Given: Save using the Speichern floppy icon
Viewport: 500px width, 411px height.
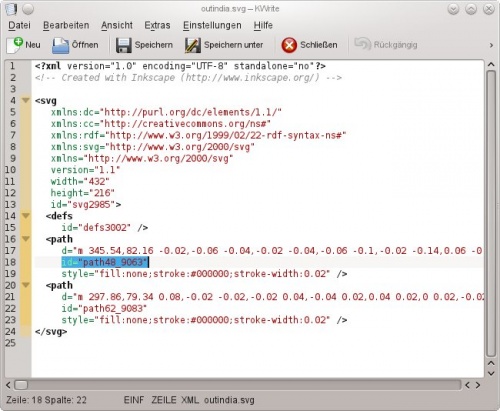Looking at the screenshot, I should pyautogui.click(x=124, y=45).
